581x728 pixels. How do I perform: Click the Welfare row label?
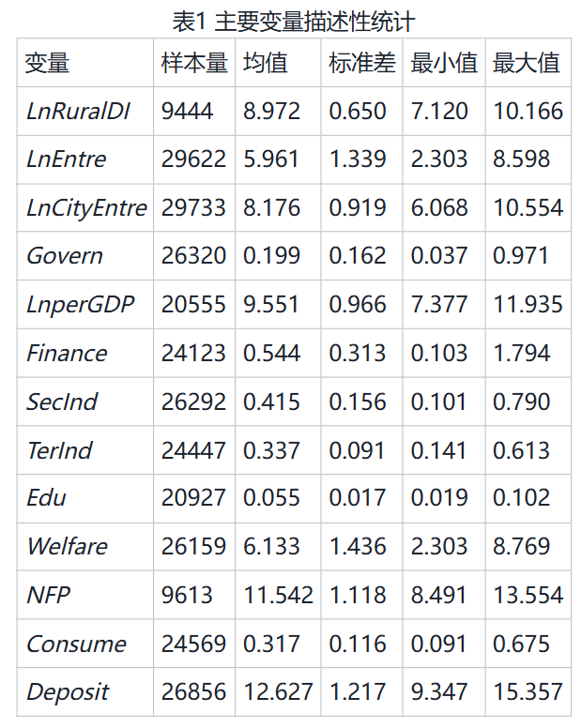click(67, 547)
